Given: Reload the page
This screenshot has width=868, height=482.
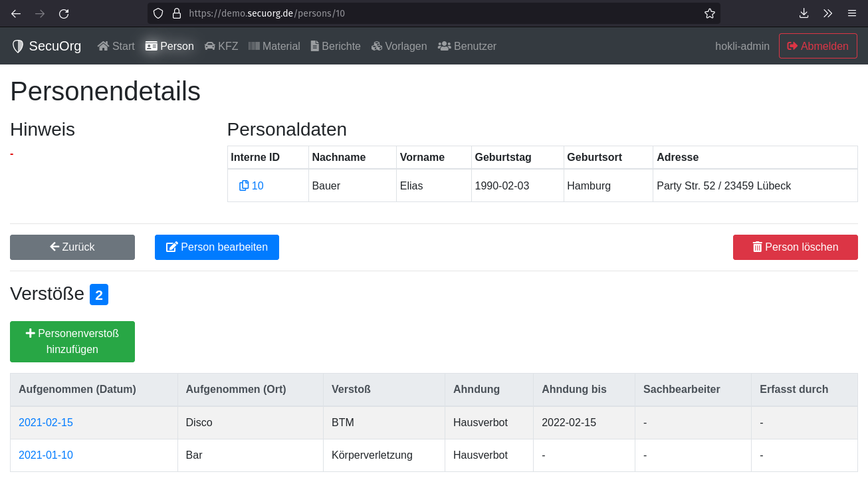Looking at the screenshot, I should tap(64, 13).
